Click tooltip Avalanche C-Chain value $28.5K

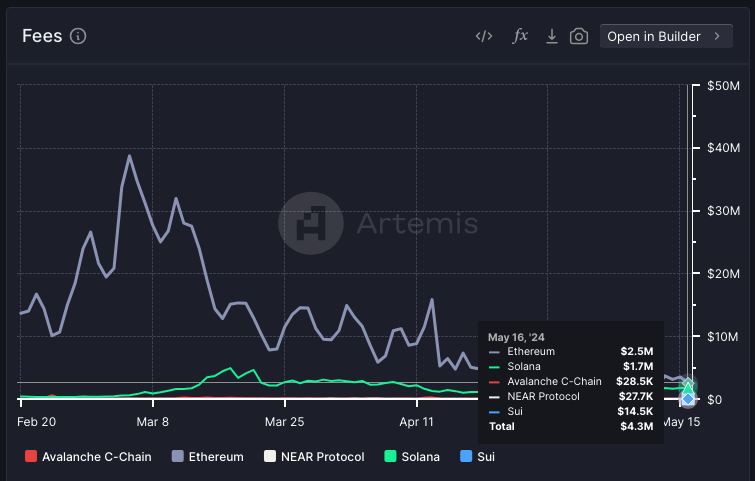point(635,381)
